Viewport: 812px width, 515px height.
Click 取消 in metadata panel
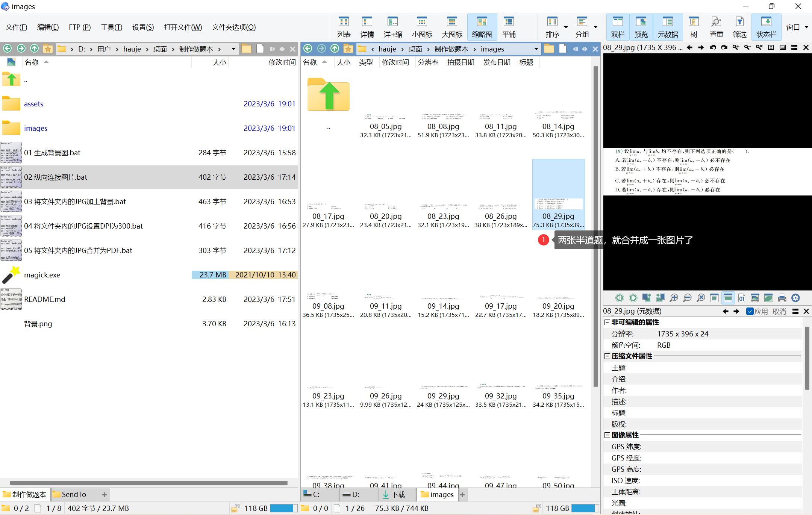pyautogui.click(x=779, y=311)
